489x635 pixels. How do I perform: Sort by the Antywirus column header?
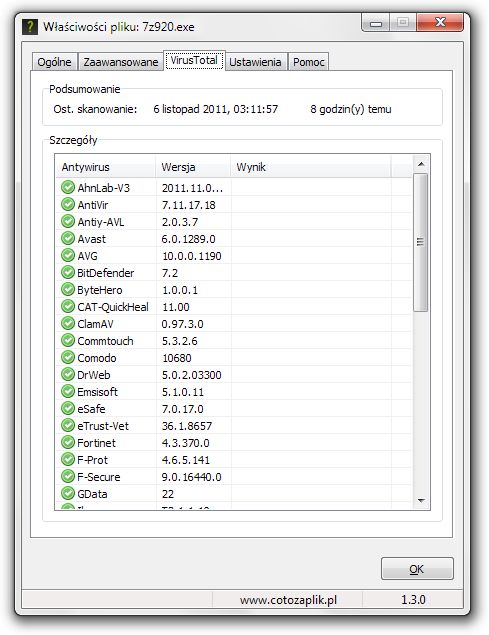point(105,167)
